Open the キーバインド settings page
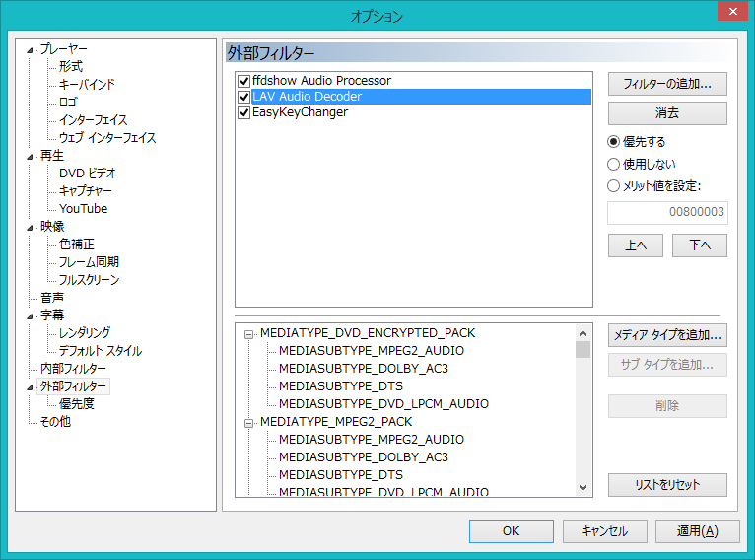The width and height of the screenshot is (755, 560). click(87, 84)
